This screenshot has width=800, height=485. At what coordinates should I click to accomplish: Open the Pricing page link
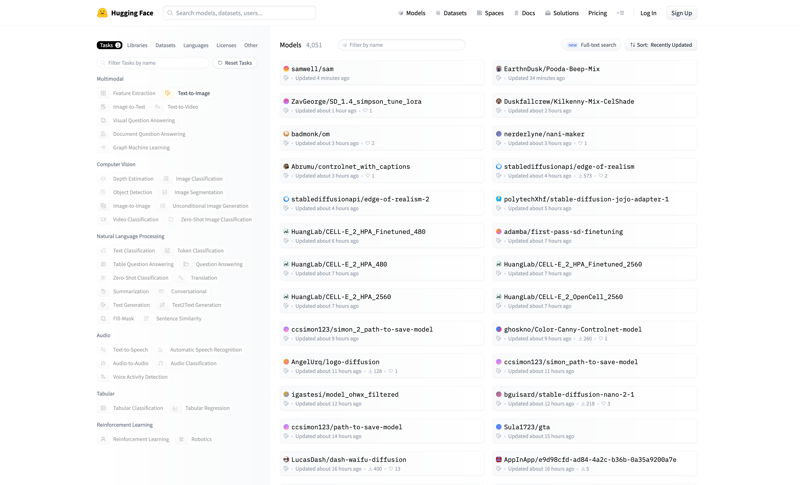click(597, 13)
